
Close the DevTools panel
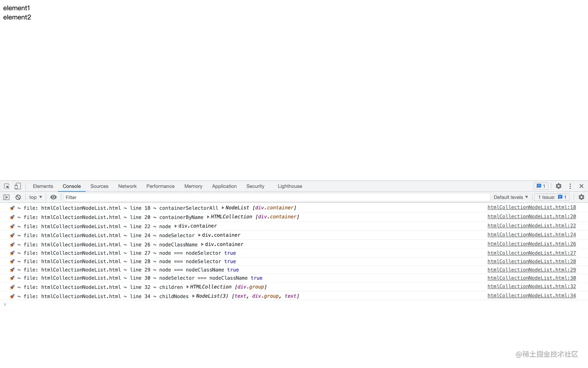[x=581, y=186]
